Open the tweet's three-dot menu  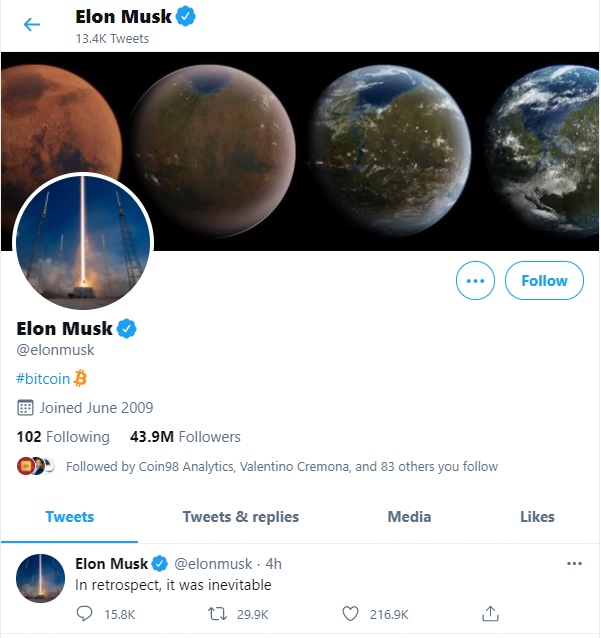(574, 564)
